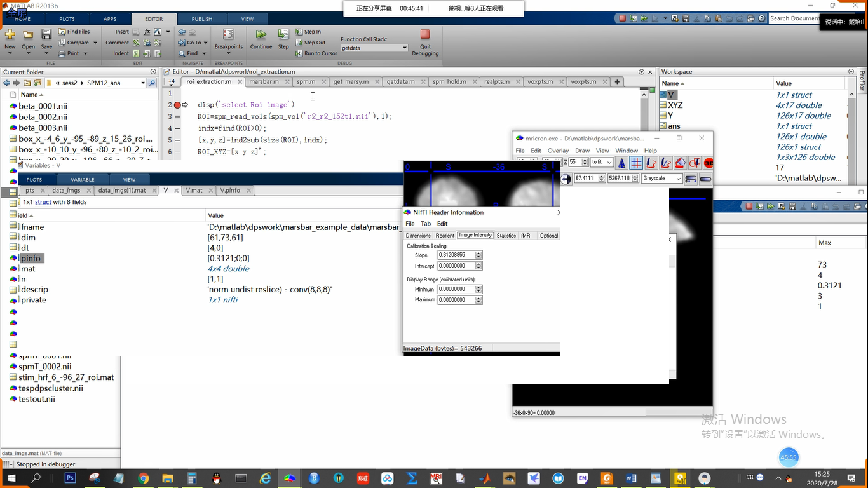Click the Compare button in FILE group

click(x=77, y=43)
